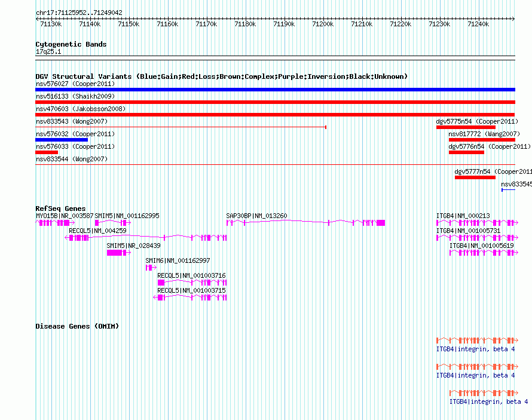Click the 71130k ruler tick label

pos(51,24)
